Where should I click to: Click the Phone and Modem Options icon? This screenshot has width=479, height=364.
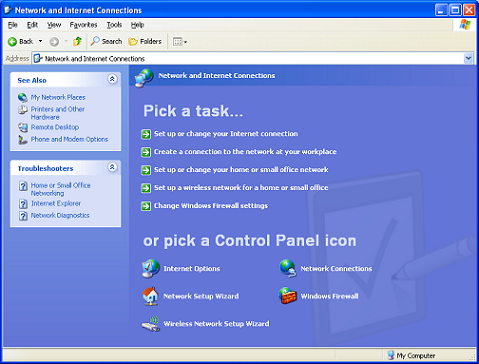(23, 140)
